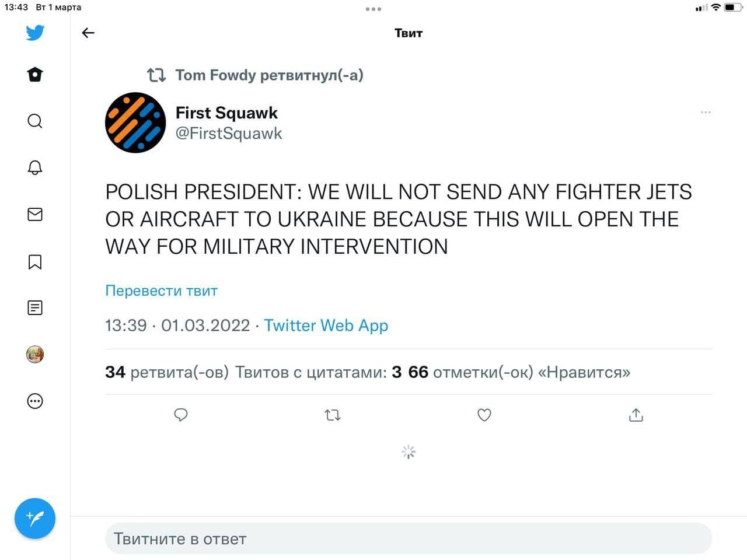Open Messages envelope icon
This screenshot has width=747, height=560.
pyautogui.click(x=35, y=215)
